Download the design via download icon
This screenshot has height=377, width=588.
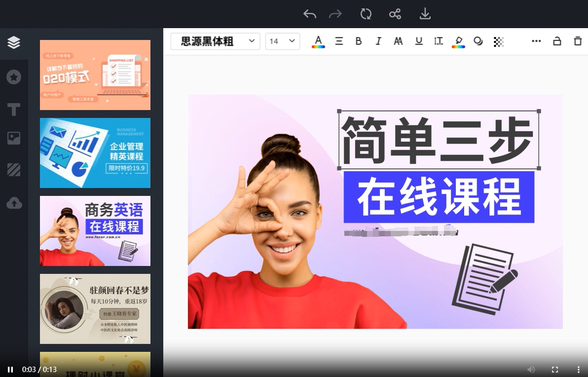click(425, 14)
